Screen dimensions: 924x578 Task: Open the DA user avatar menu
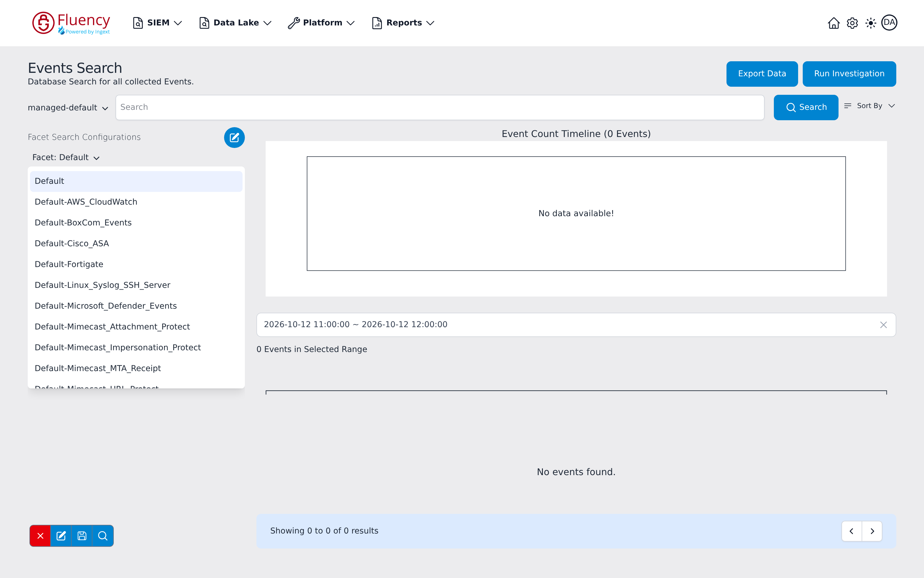(889, 23)
